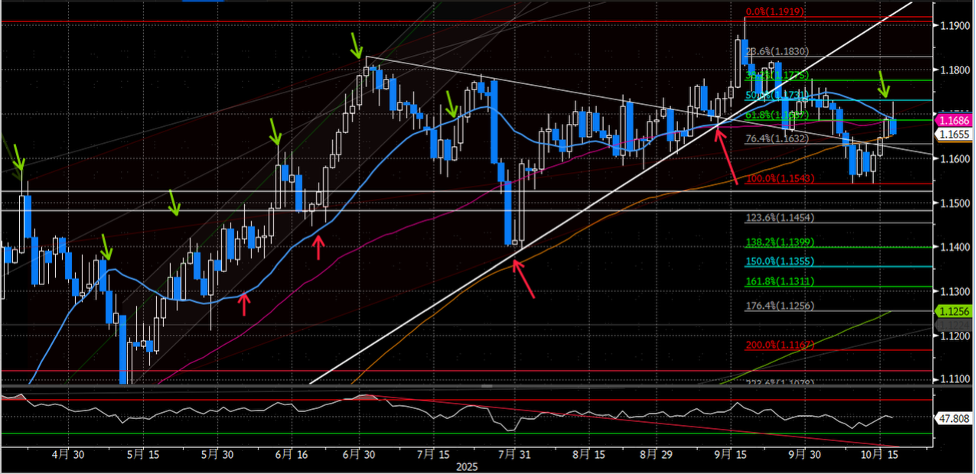Screen dimensions: 976x474
Task: Click the 9月 30 date label
Action: [x=803, y=454]
